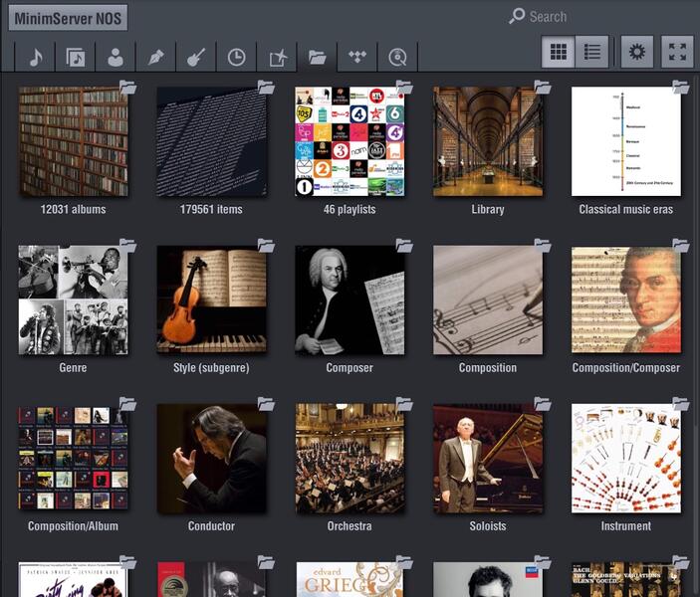700x597 pixels.
Task: Open the artists person icon tab
Action: tap(116, 57)
